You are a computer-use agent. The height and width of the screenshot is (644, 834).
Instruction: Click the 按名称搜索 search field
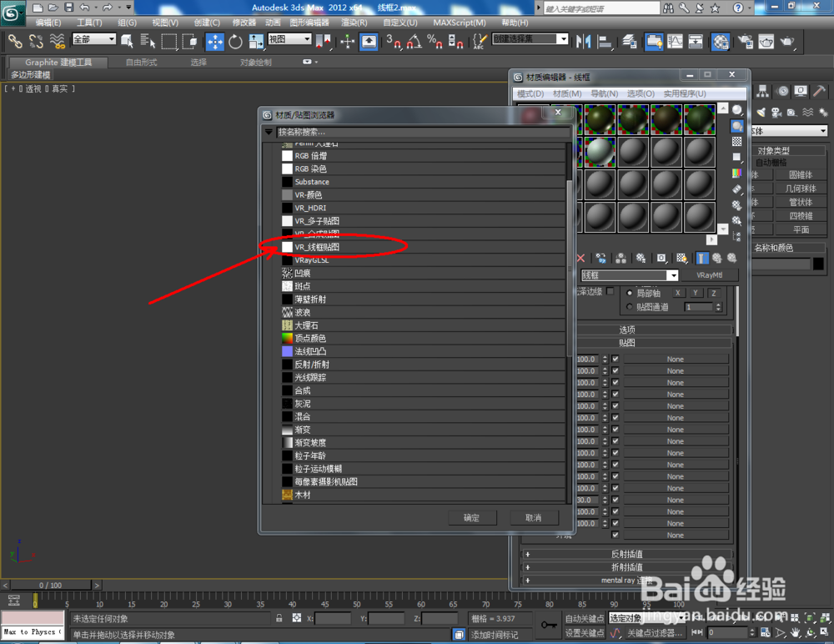423,132
